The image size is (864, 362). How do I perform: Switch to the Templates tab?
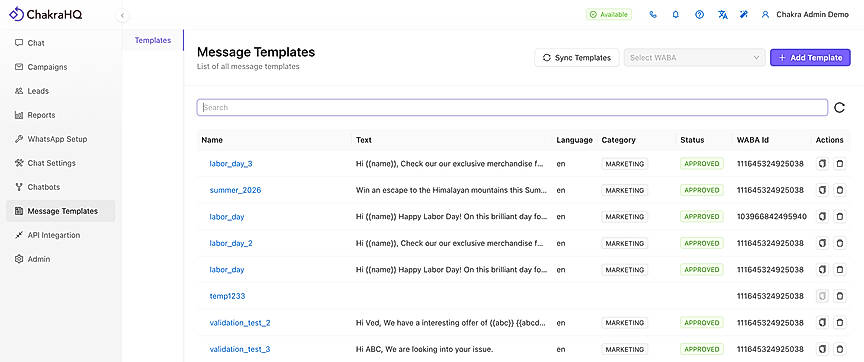click(153, 40)
